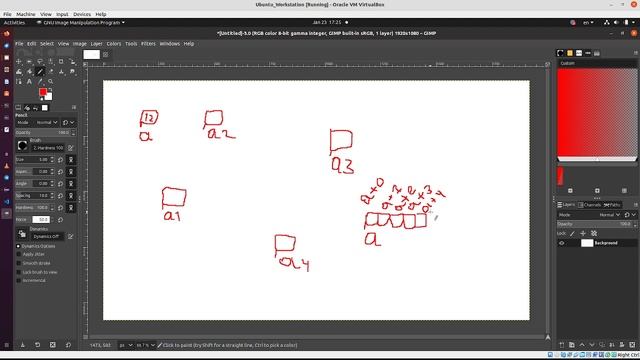Reset tool options to defaults icon
Image resolution: width=640 pixels, height=360 pixels.
coord(68,345)
